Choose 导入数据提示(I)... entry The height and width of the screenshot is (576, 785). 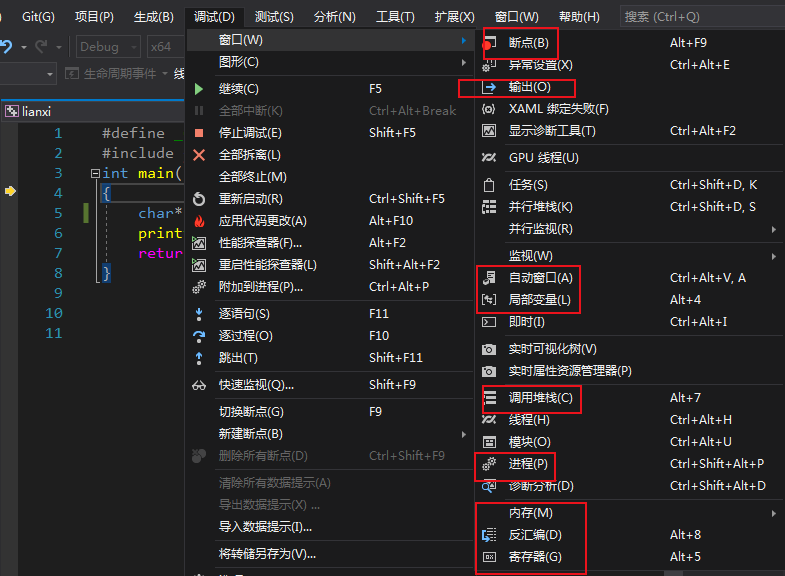pos(330,527)
